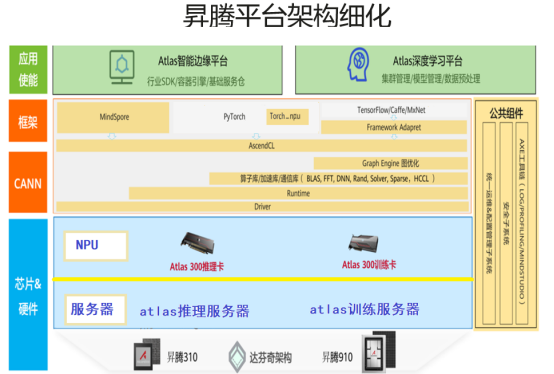Click the down arrow below MindSpore

pos(112,136)
